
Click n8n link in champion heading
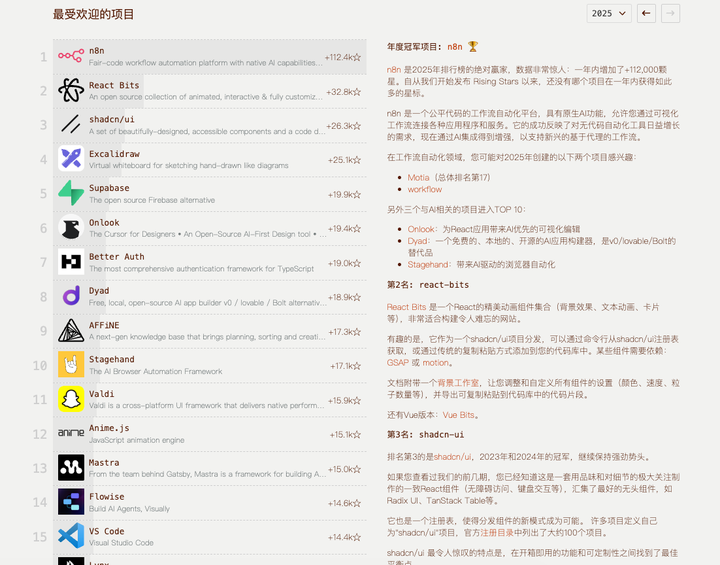[x=455, y=47]
